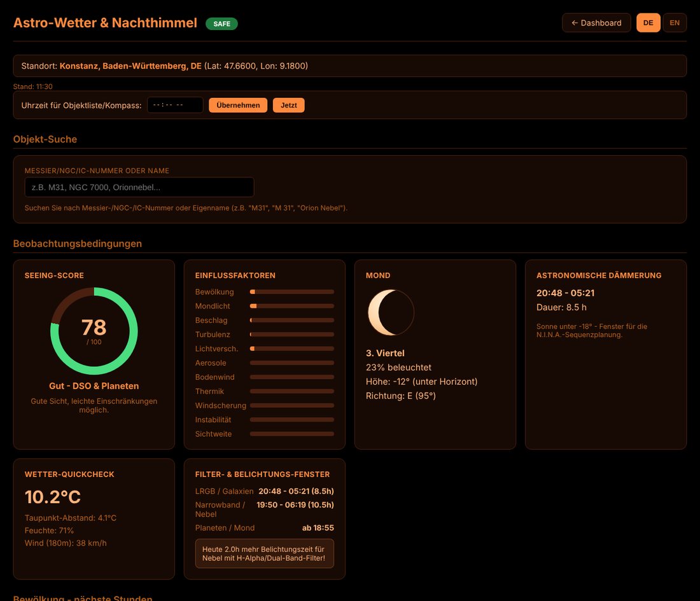Click the SAFE status badge
Screen dimensions: 700x601
(221, 24)
